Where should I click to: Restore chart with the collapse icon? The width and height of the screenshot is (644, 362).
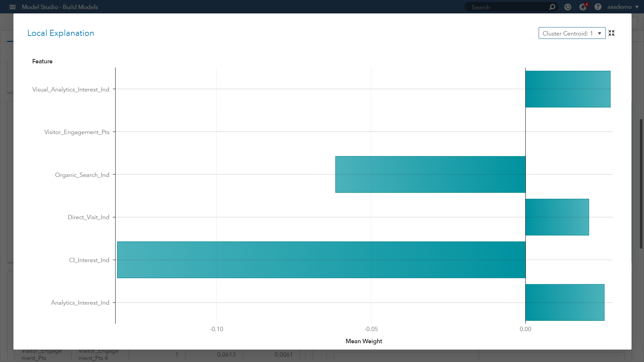click(611, 33)
